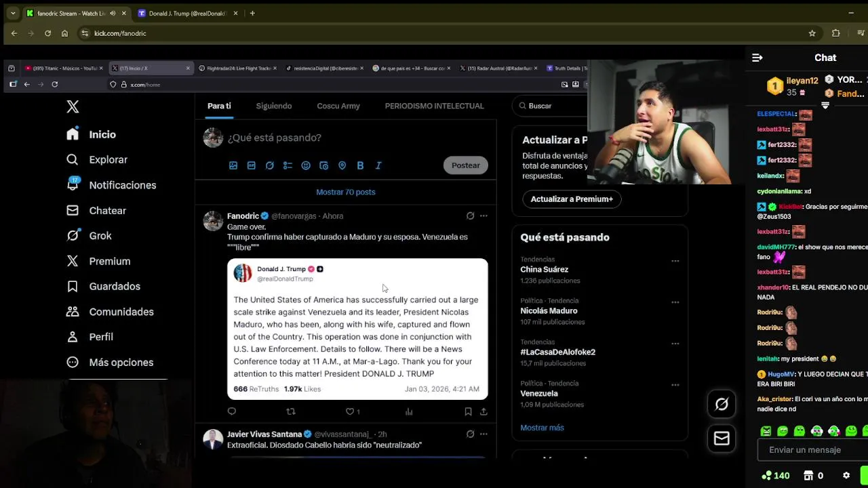This screenshot has width=868, height=488.
Task: Toggle bold formatting in compose toolbar
Action: (361, 165)
